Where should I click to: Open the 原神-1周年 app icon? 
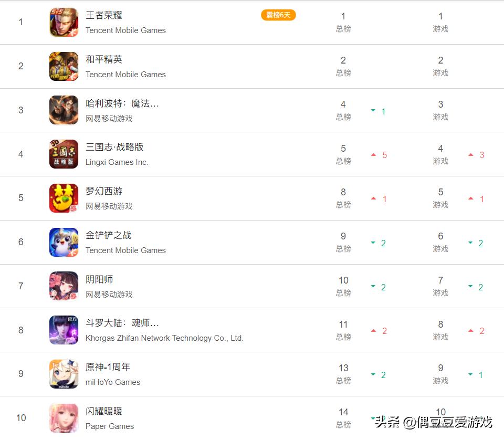click(x=64, y=374)
